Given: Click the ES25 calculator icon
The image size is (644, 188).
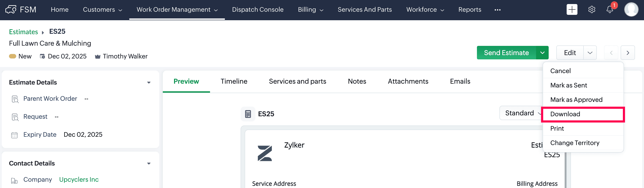Looking at the screenshot, I should [x=248, y=114].
